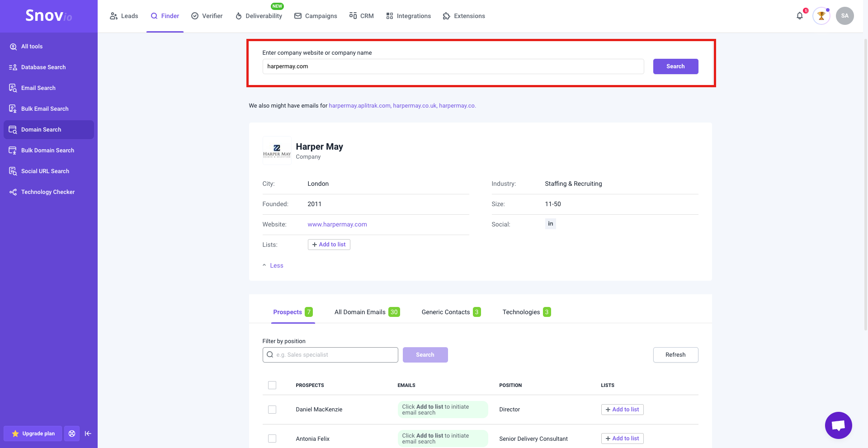Image resolution: width=868 pixels, height=448 pixels.
Task: Open the Deliverability menu
Action: click(259, 16)
